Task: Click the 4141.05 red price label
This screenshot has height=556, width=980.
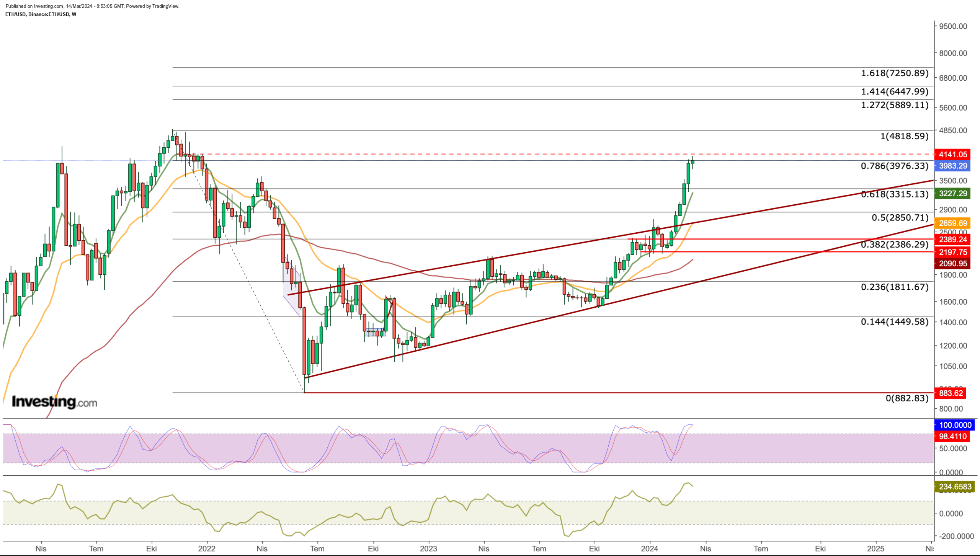Action: (x=952, y=155)
